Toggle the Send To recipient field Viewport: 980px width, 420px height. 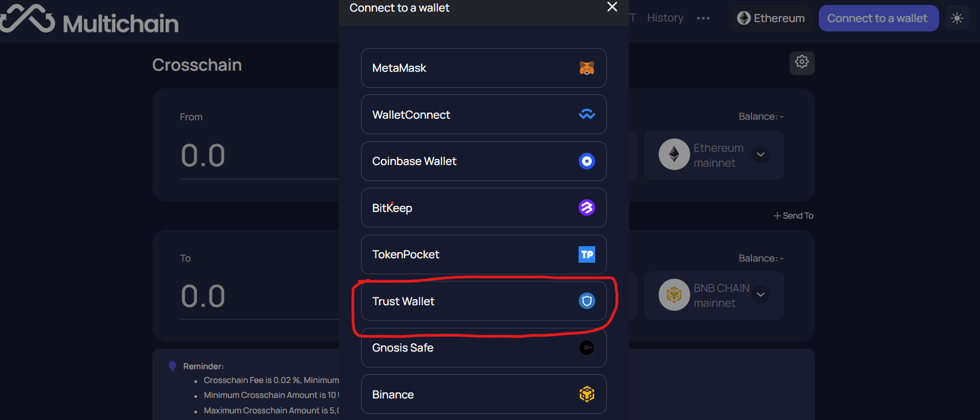(793, 215)
